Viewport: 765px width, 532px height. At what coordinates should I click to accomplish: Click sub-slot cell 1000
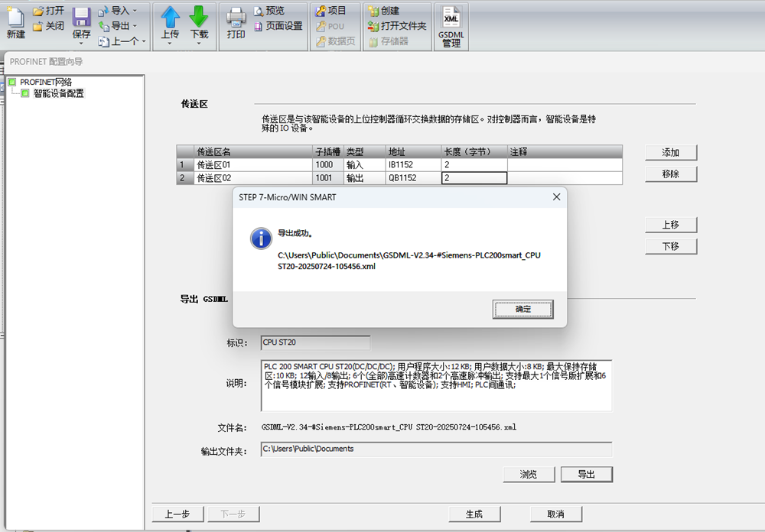click(328, 165)
